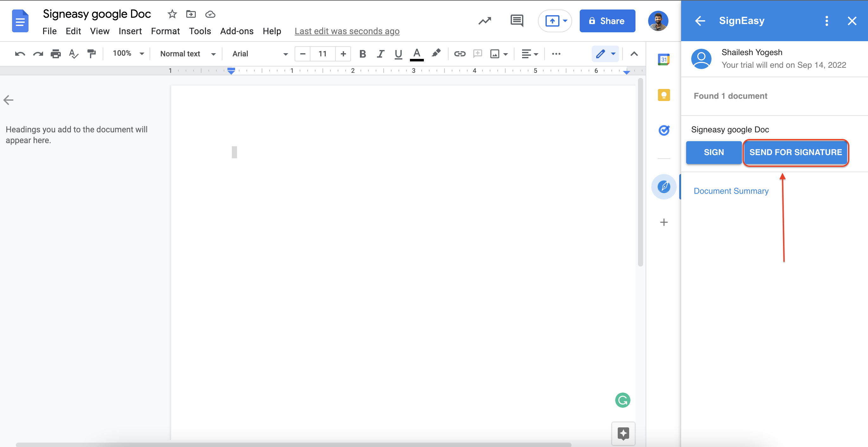Click the SIGN button
The height and width of the screenshot is (447, 868).
coord(714,152)
